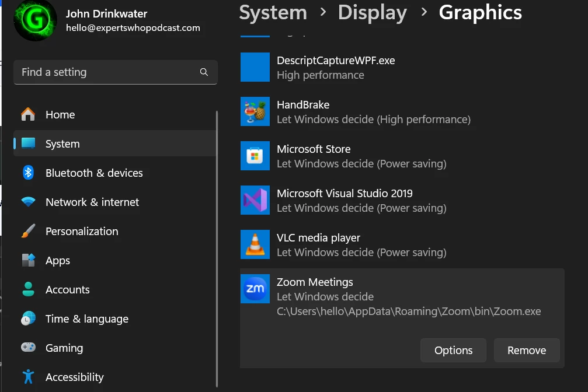Open the Apps settings section
The height and width of the screenshot is (392, 588).
pos(115,261)
